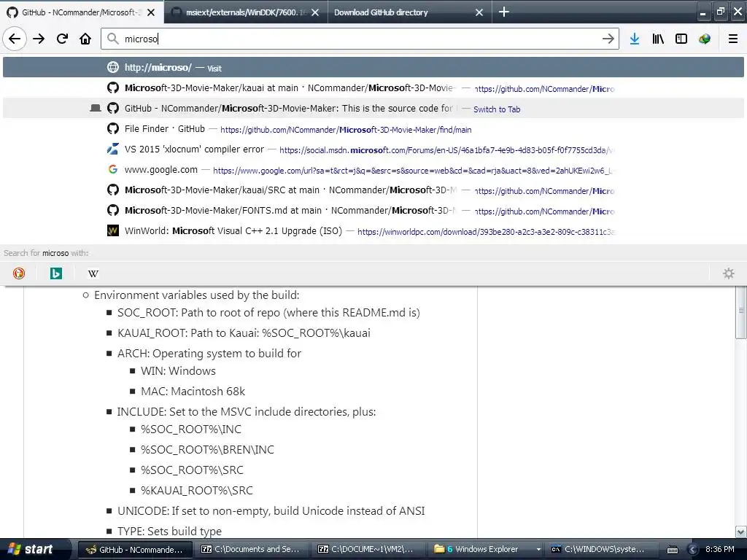Click the search magnifier icon in address bar
This screenshot has height=560, width=747.
point(112,39)
